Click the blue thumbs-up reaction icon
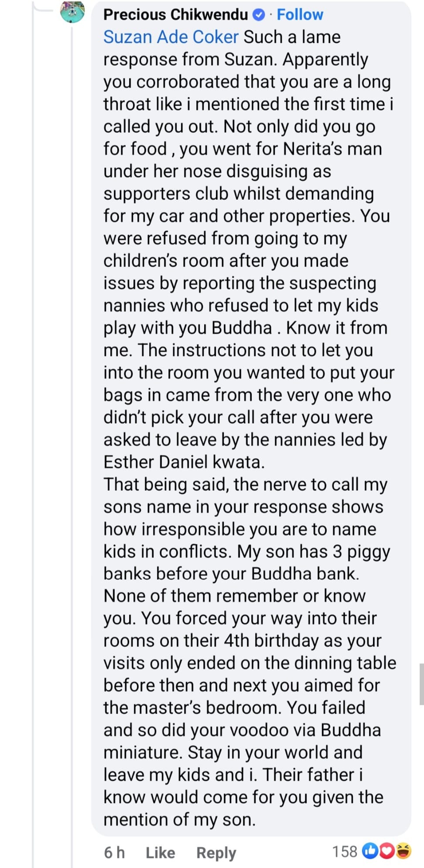 click(x=370, y=851)
